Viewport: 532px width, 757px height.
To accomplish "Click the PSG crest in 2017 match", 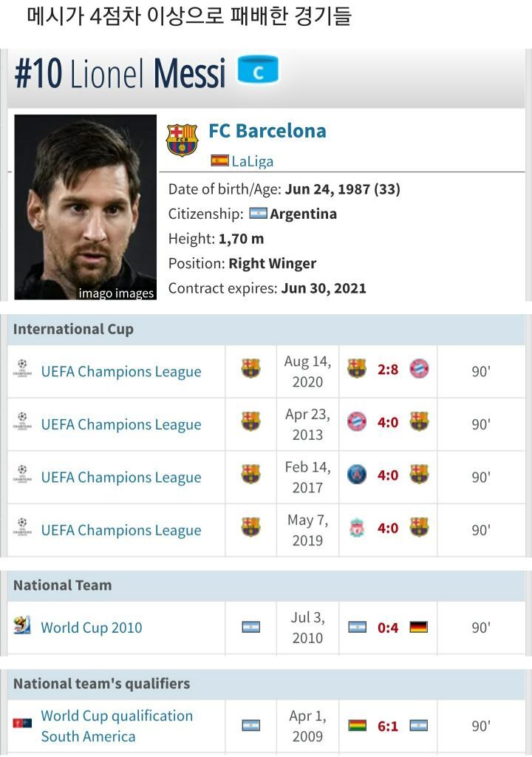I will click(x=357, y=475).
